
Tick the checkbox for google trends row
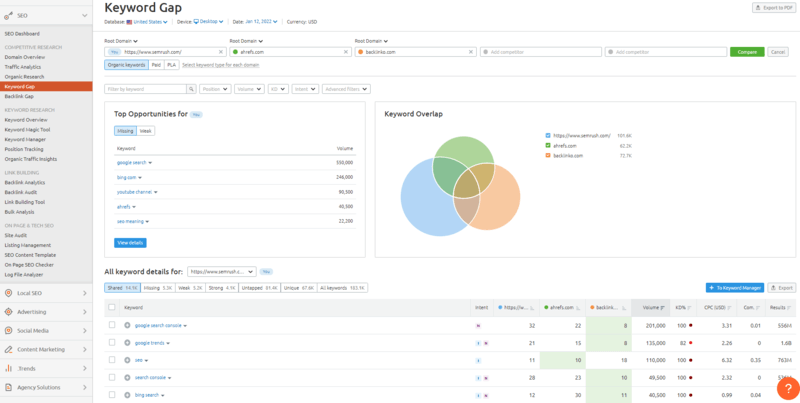coord(112,342)
